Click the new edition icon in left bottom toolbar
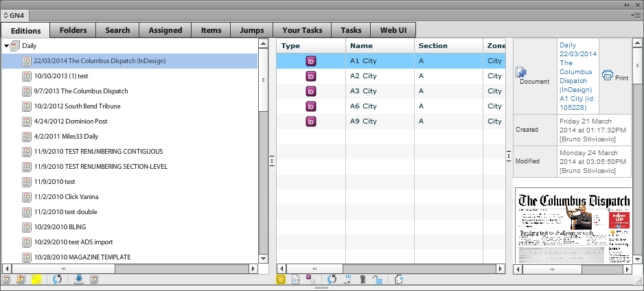 click(6, 279)
